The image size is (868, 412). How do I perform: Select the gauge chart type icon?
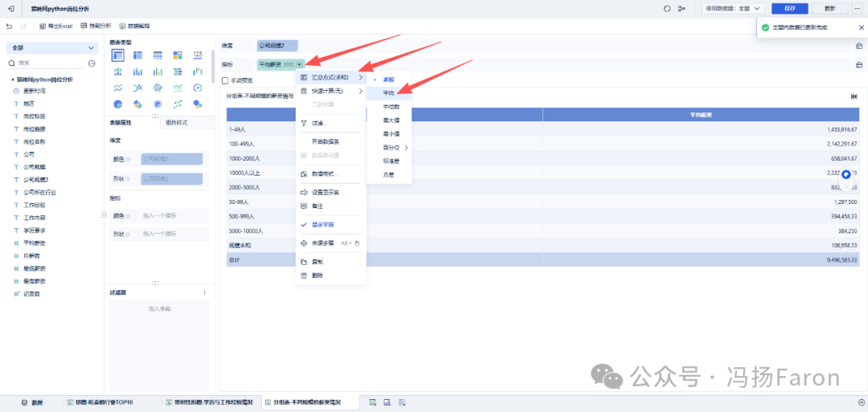click(x=198, y=88)
